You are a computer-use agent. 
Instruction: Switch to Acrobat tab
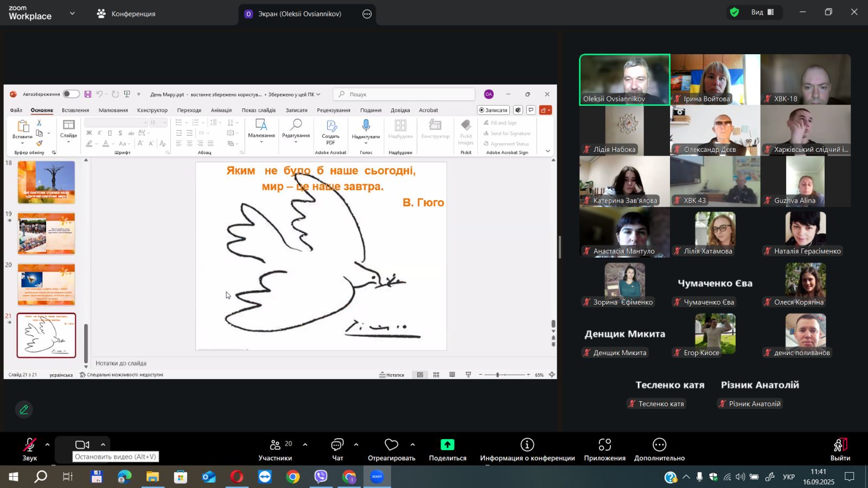[429, 110]
